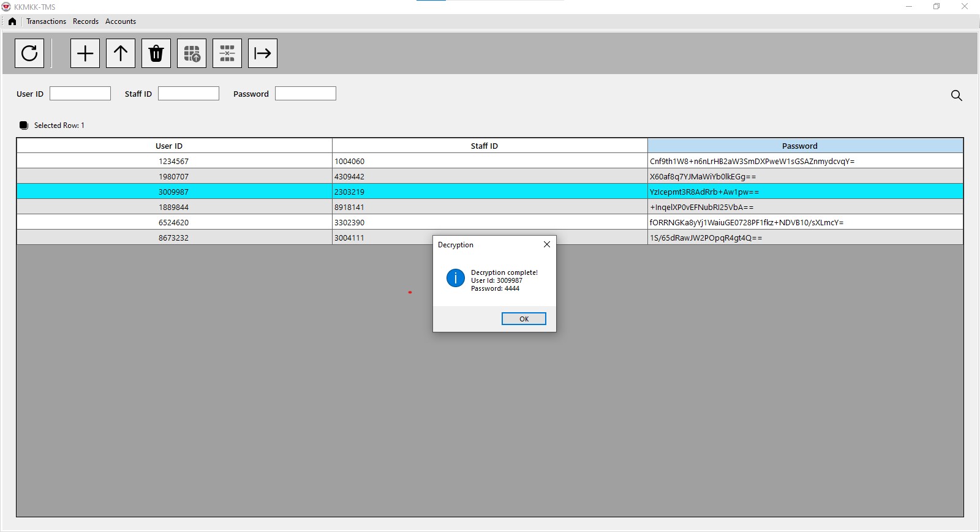The height and width of the screenshot is (532, 980).
Task: Click the trash delete icon
Action: 156,53
